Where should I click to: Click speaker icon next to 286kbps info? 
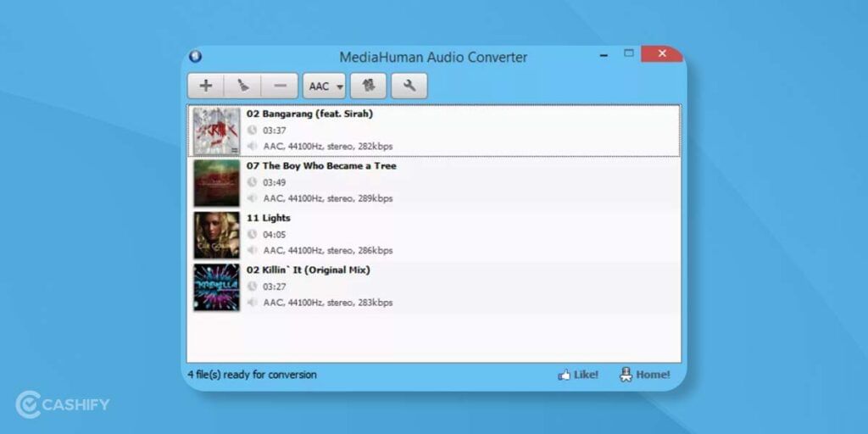[x=253, y=250]
